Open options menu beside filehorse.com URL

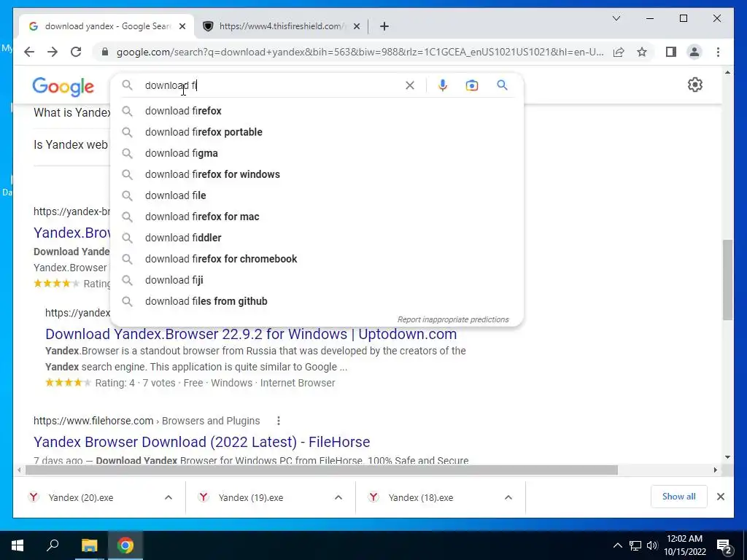tap(278, 421)
